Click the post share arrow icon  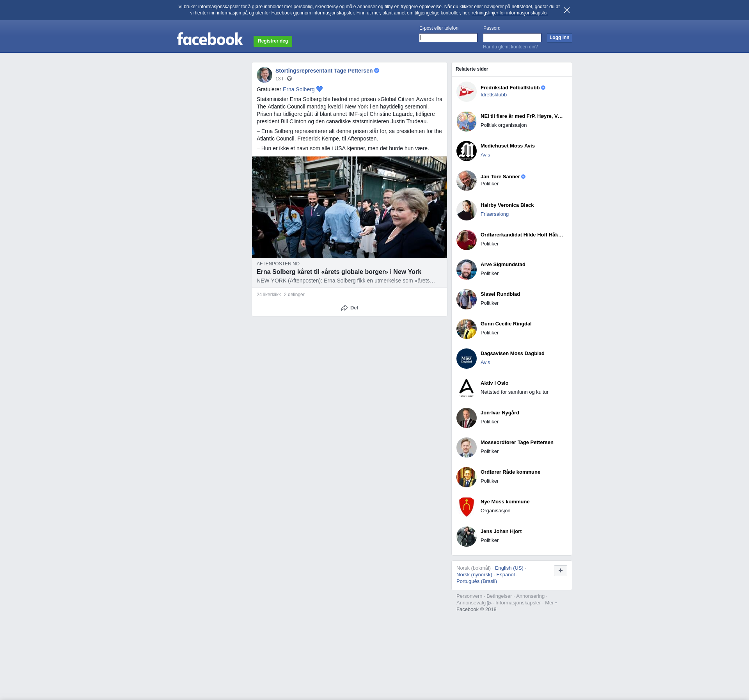[x=344, y=308]
